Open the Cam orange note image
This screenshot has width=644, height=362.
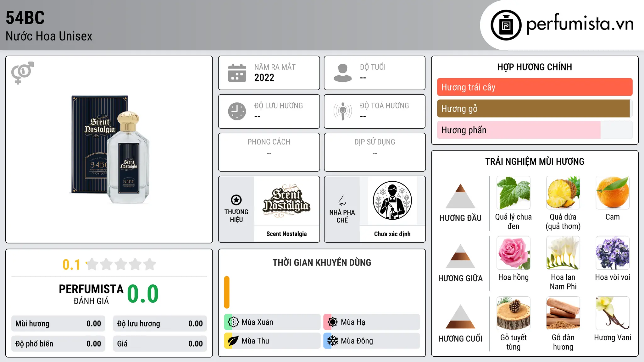coord(613,193)
